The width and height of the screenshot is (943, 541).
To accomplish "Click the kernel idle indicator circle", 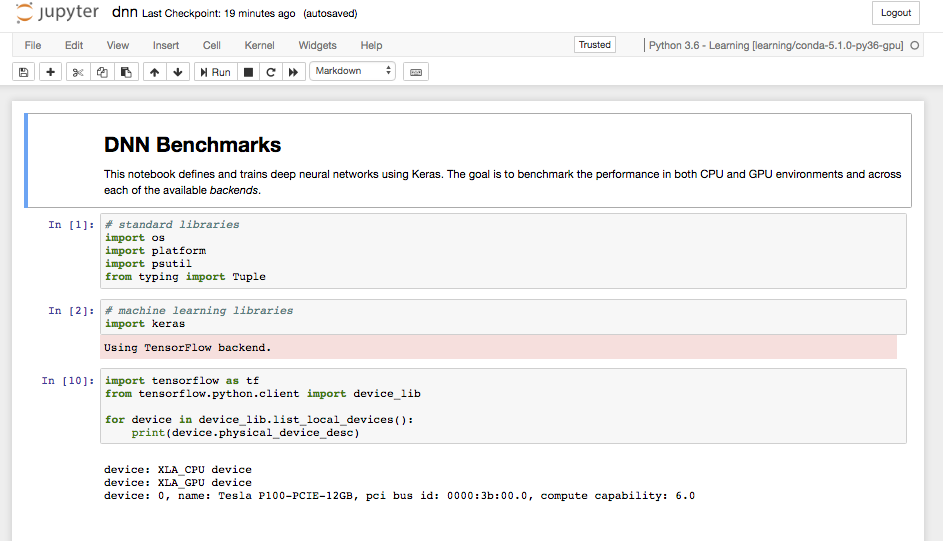I will point(915,45).
